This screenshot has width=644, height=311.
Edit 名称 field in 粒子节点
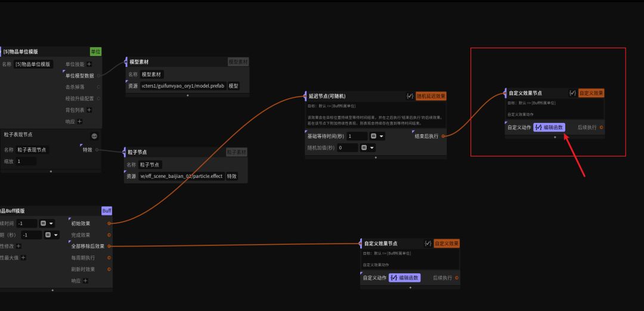(150, 165)
